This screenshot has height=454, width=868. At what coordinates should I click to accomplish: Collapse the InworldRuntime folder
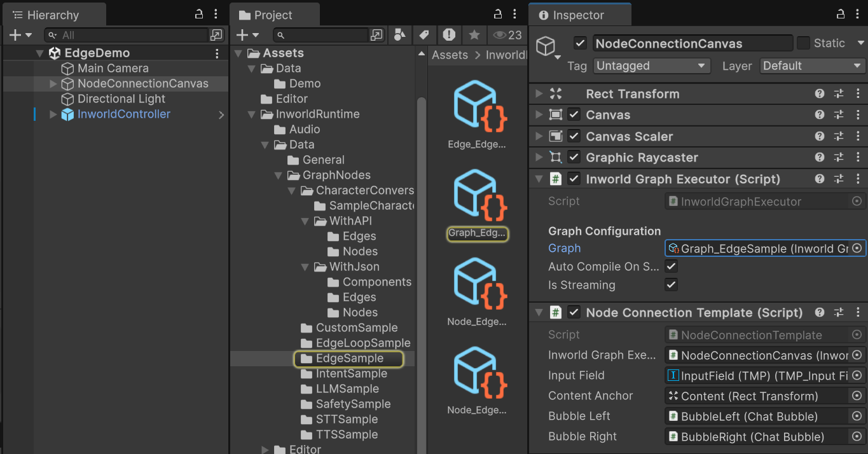point(252,114)
